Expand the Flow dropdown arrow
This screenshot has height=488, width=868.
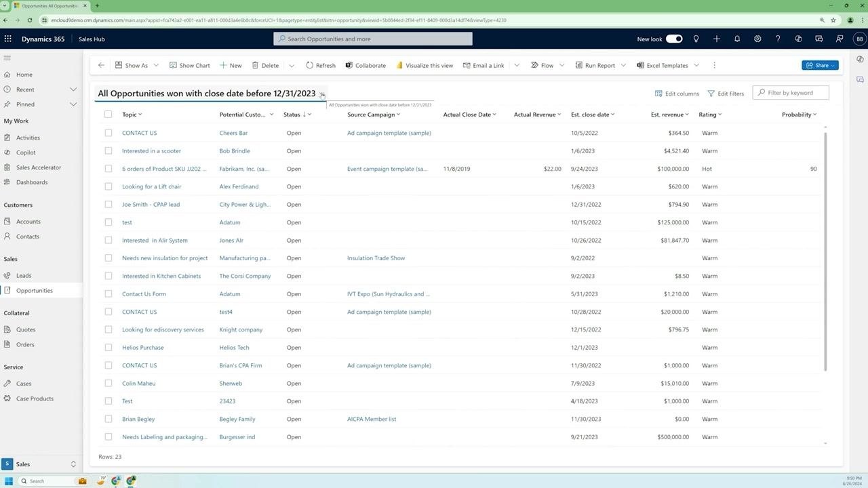coord(561,65)
